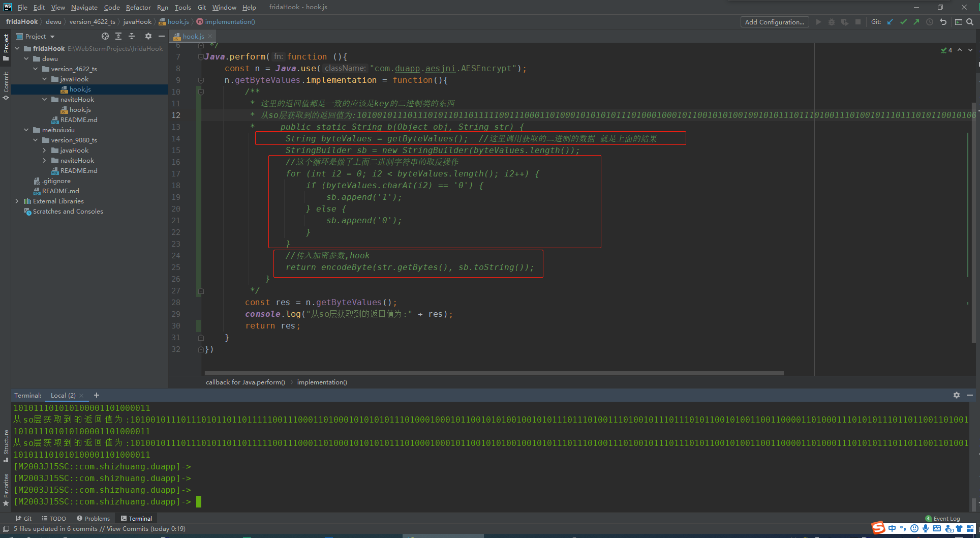Click the Run configuration play icon

(818, 22)
